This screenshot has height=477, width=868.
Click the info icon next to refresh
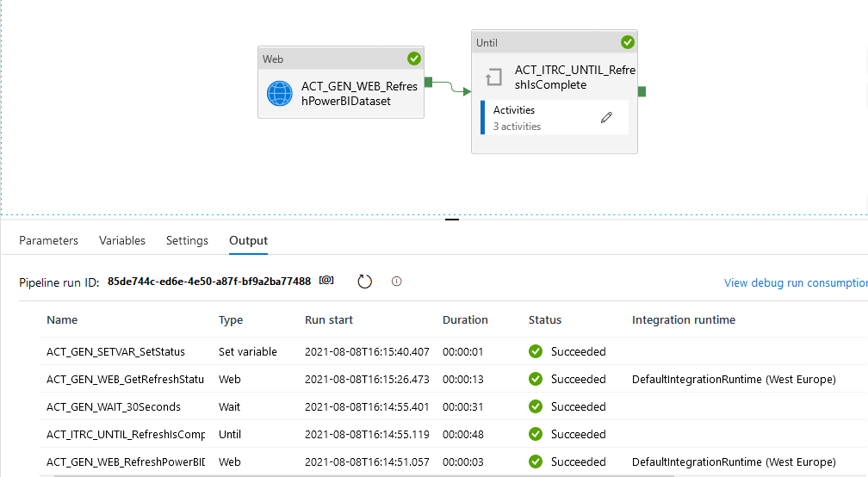[x=396, y=281]
